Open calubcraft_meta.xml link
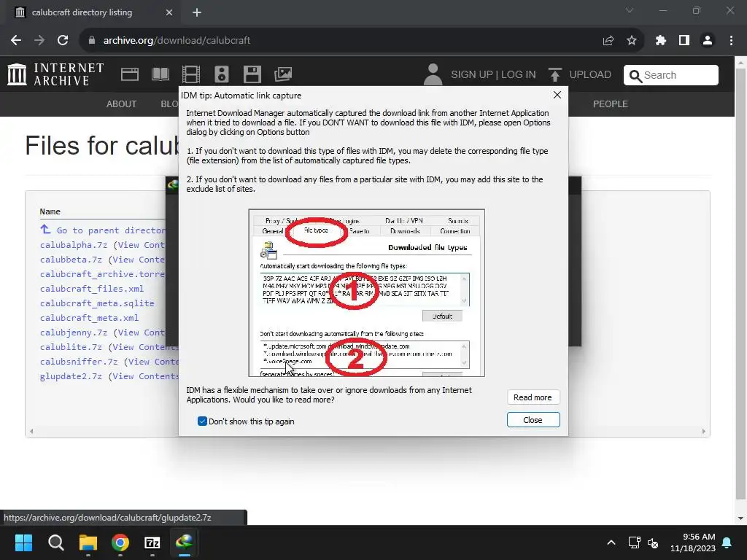The image size is (747, 560). [90, 318]
